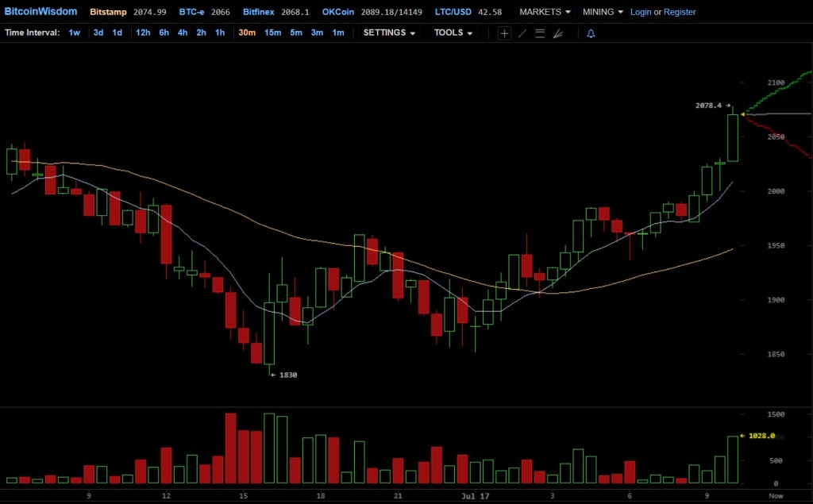The image size is (813, 504).
Task: Open the SETTINGS dropdown
Action: pos(389,33)
